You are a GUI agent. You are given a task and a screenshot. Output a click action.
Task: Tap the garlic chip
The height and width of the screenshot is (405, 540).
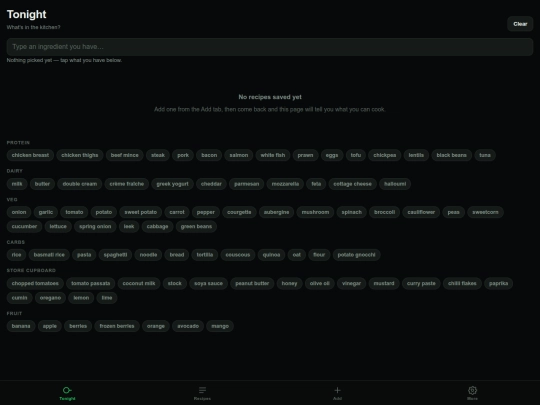coord(46,212)
